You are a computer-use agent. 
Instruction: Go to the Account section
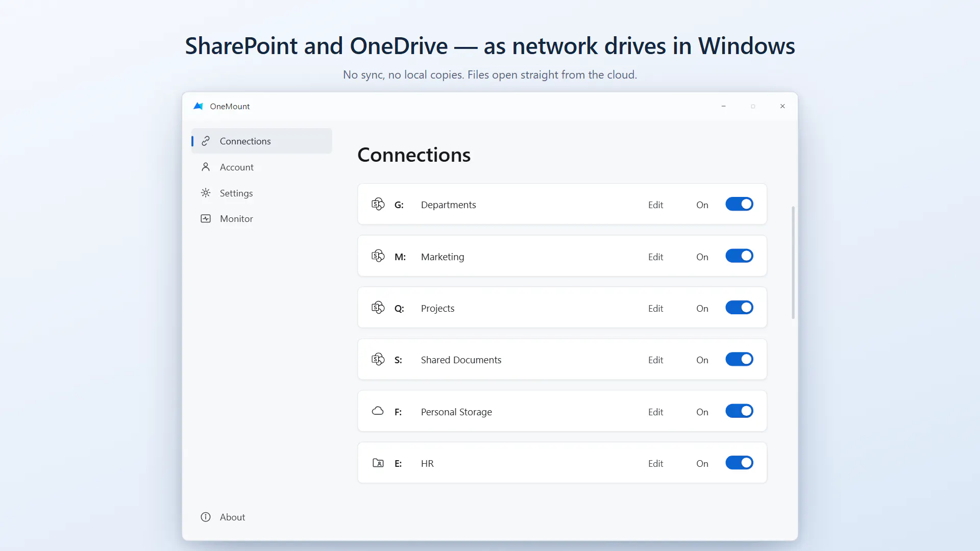(261, 167)
